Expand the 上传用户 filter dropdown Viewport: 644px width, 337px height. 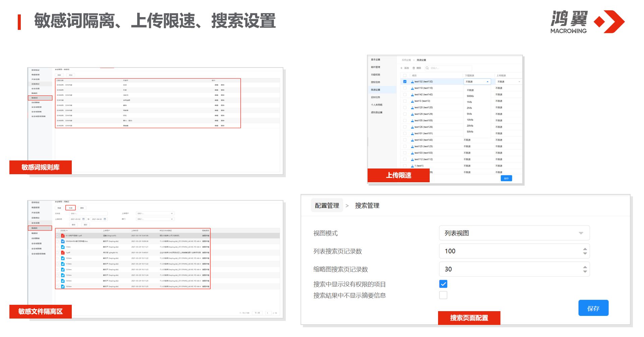click(x=172, y=213)
